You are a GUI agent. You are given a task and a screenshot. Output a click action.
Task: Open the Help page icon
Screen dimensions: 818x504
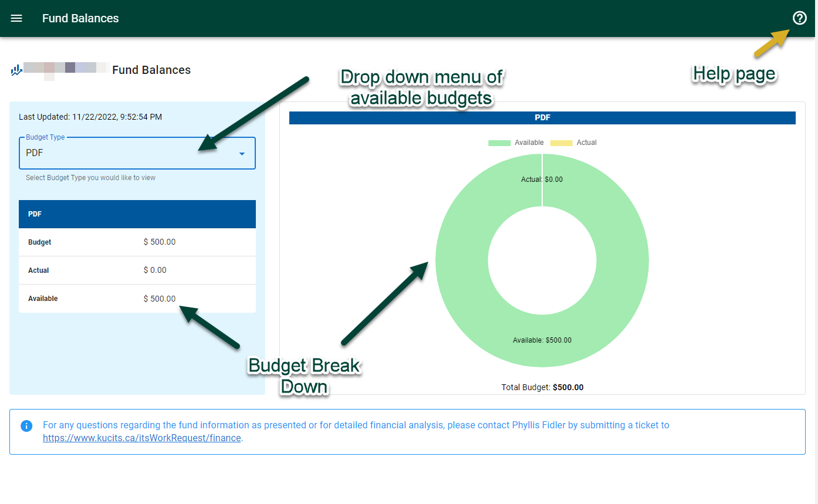tap(799, 18)
